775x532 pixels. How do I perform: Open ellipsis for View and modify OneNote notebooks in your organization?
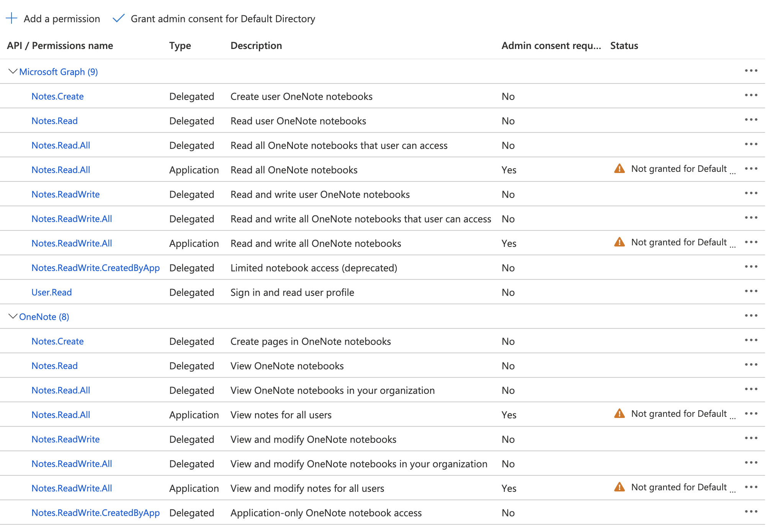pos(751,463)
